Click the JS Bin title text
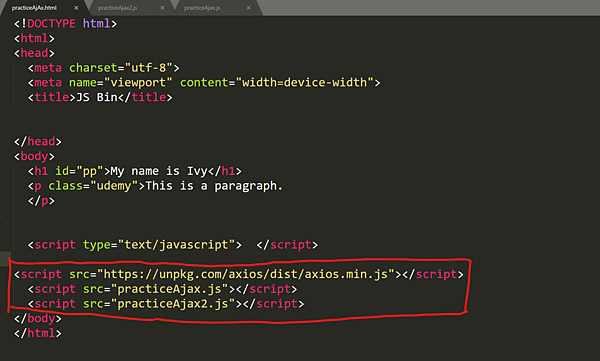The width and height of the screenshot is (600, 361). click(96, 97)
